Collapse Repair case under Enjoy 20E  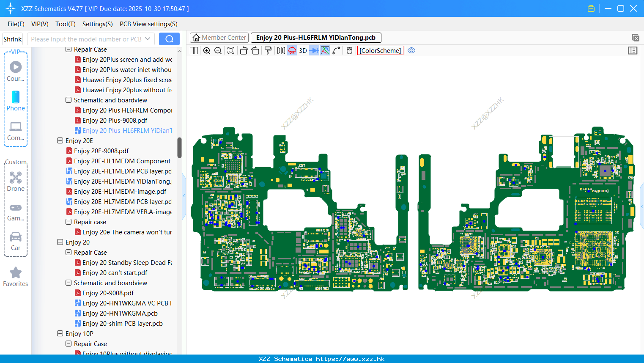click(69, 222)
